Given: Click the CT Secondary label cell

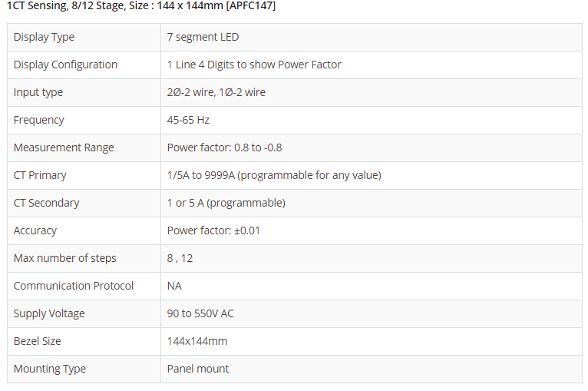Looking at the screenshot, I should (46, 203).
